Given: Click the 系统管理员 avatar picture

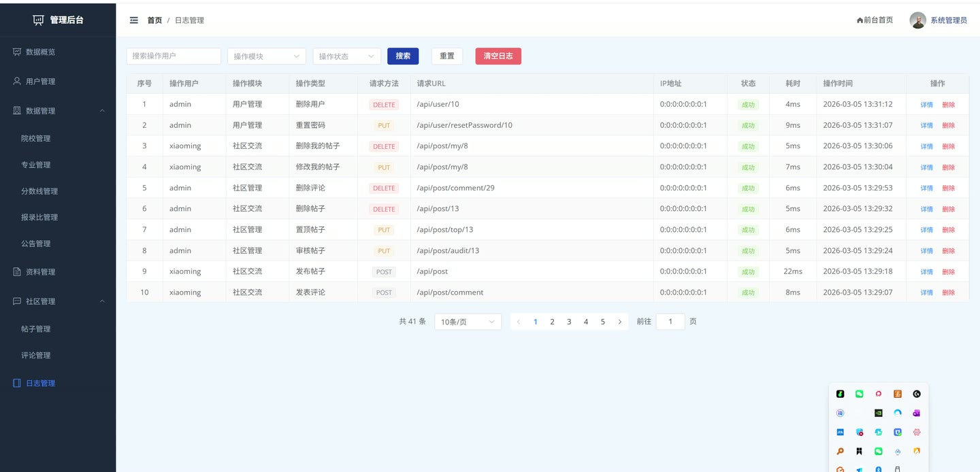Looking at the screenshot, I should (x=917, y=20).
